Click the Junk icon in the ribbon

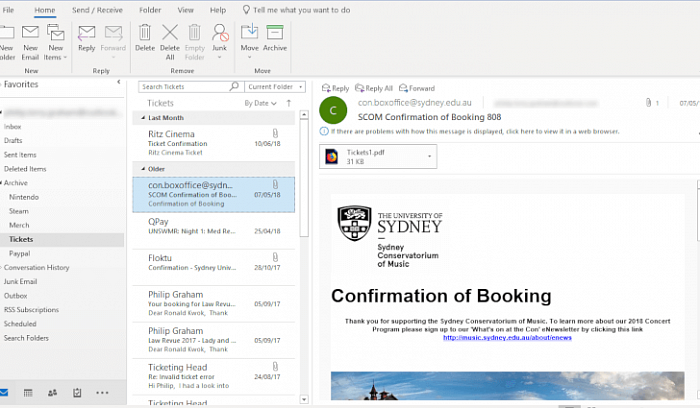pos(220,32)
